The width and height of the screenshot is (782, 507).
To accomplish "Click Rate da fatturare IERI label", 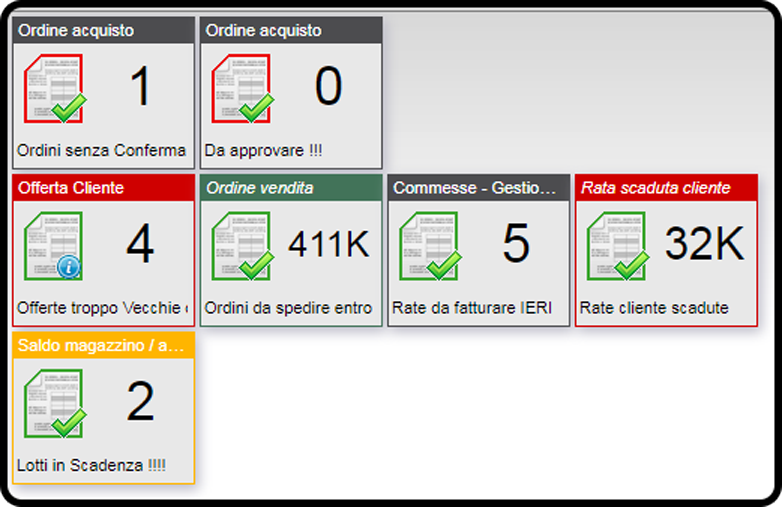I will coord(472,308).
